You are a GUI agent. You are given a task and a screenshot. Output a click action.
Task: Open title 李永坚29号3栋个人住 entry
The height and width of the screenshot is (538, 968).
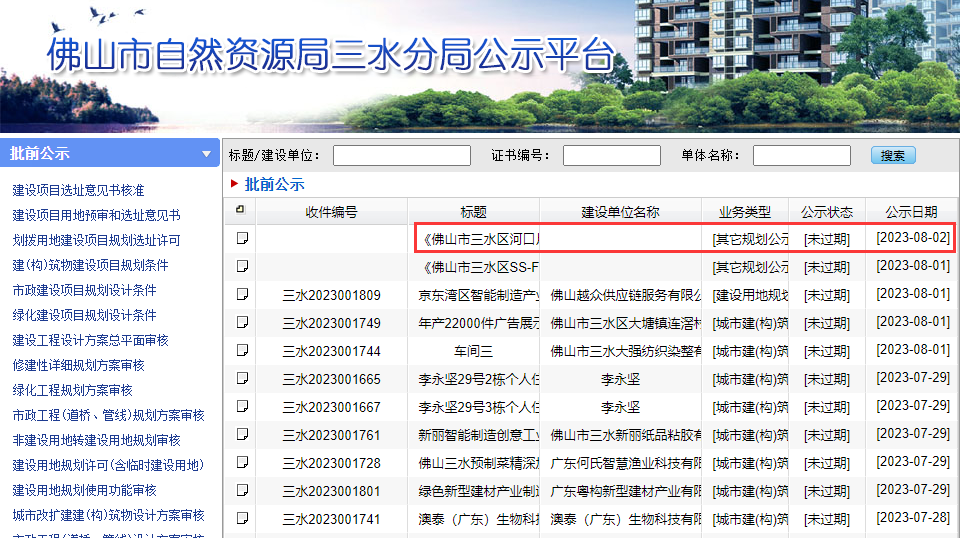click(x=478, y=407)
